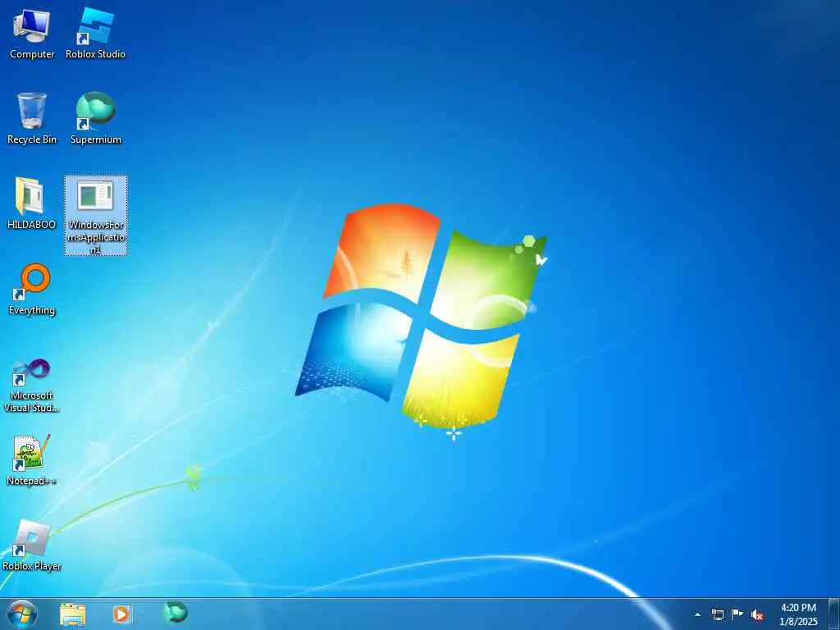Launch Windows Media Player from taskbar
The height and width of the screenshot is (630, 840).
(122, 614)
